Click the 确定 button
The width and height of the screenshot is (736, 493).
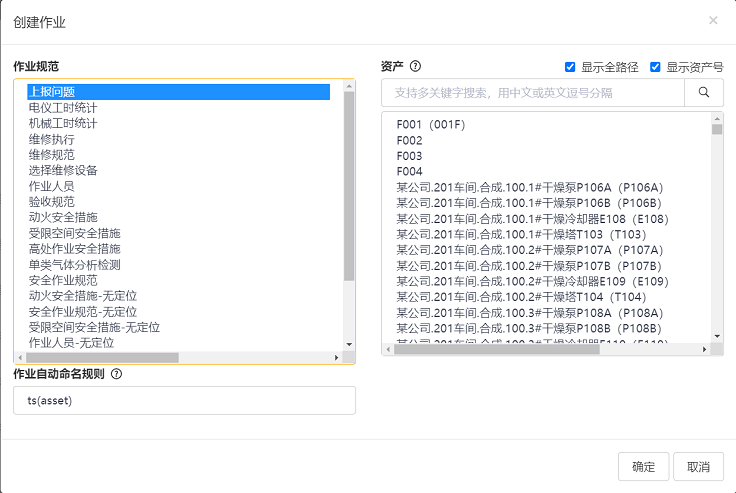click(x=643, y=466)
